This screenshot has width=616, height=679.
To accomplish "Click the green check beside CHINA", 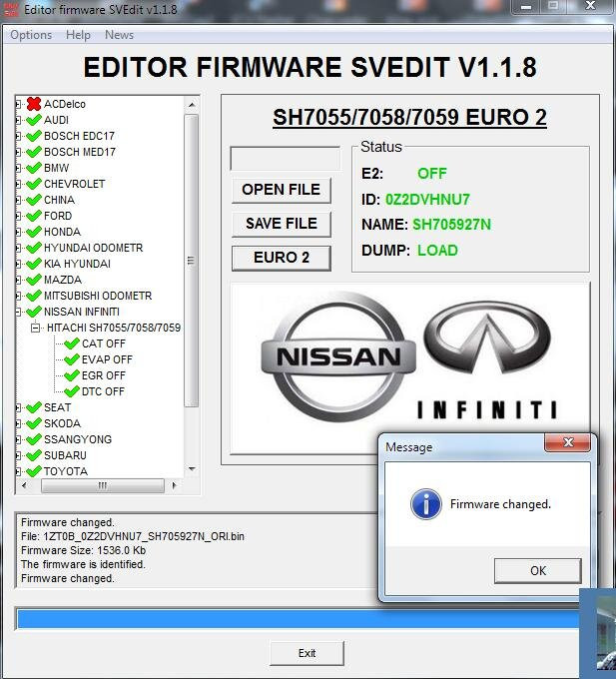I will [x=34, y=200].
